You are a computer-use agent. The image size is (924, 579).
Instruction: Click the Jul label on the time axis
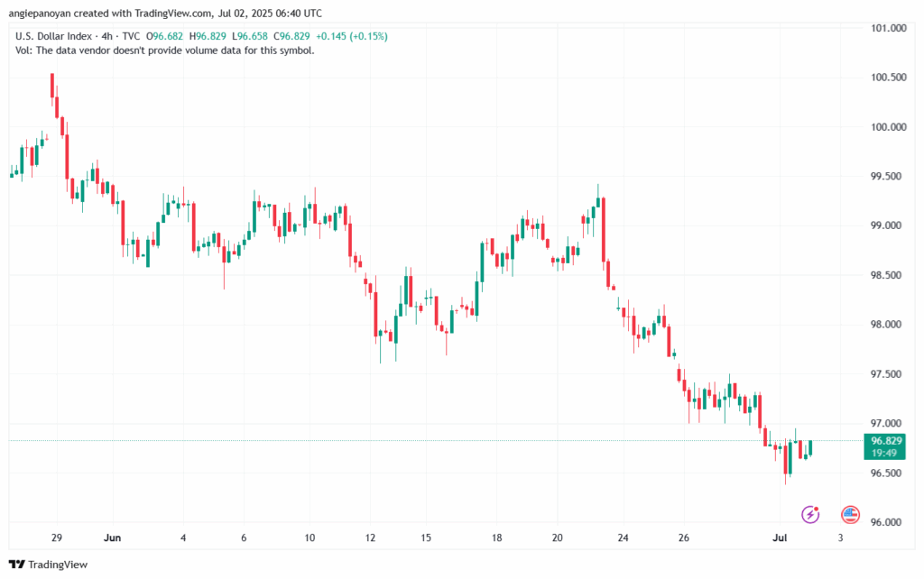point(780,538)
